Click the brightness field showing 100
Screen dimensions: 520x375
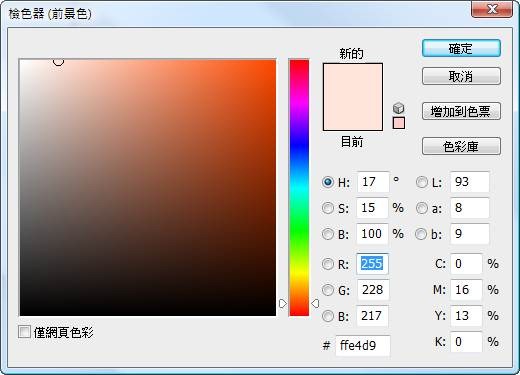[x=372, y=234]
